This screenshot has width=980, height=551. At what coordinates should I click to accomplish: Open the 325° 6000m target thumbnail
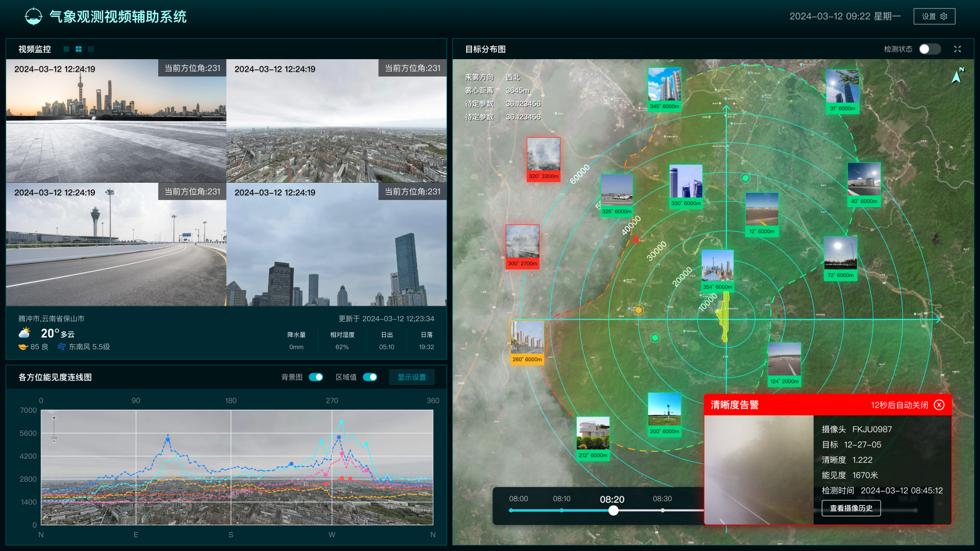617,195
